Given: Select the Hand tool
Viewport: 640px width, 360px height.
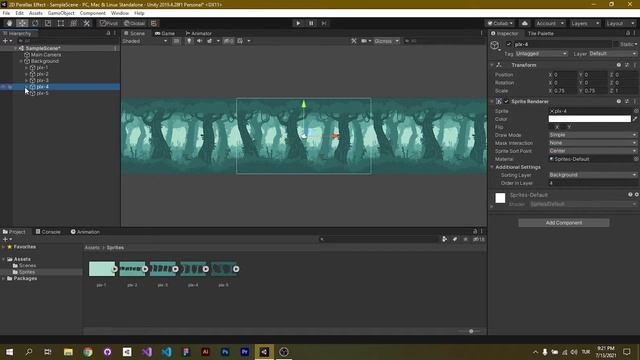Looking at the screenshot, I should pyautogui.click(x=9, y=23).
